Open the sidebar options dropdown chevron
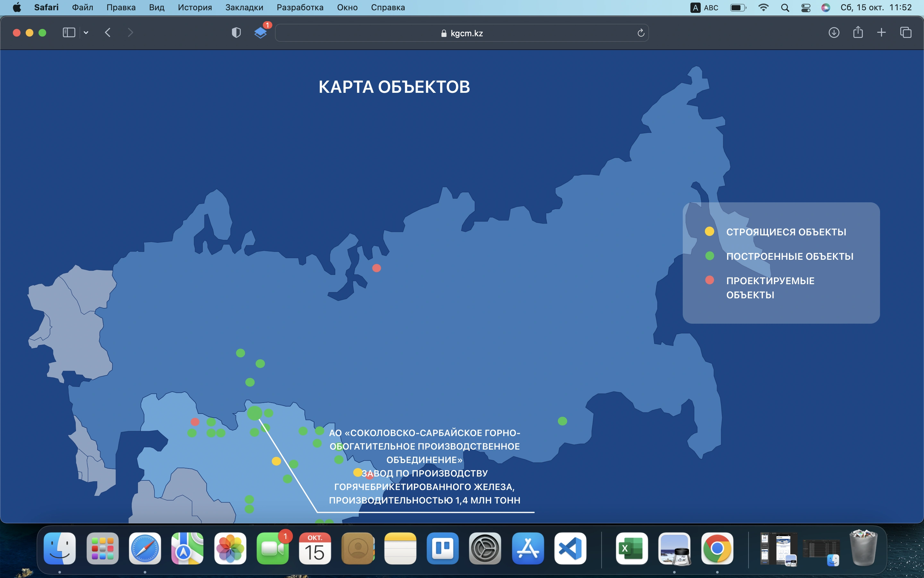This screenshot has height=578, width=924. 86,32
